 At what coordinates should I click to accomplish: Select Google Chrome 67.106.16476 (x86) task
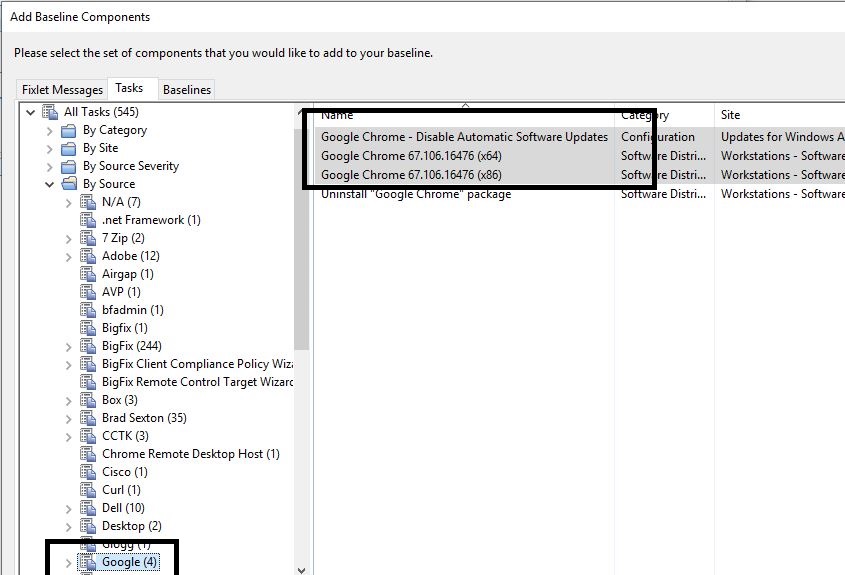(411, 175)
